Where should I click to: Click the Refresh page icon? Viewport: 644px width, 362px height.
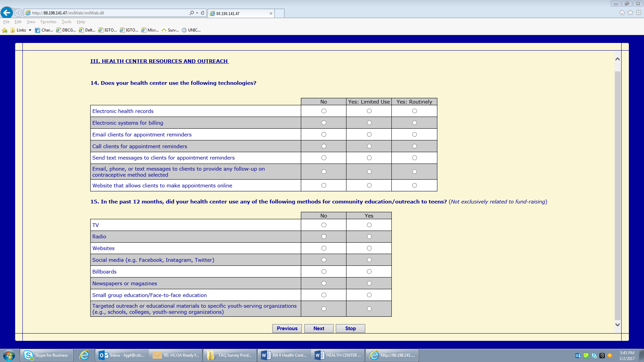203,13
